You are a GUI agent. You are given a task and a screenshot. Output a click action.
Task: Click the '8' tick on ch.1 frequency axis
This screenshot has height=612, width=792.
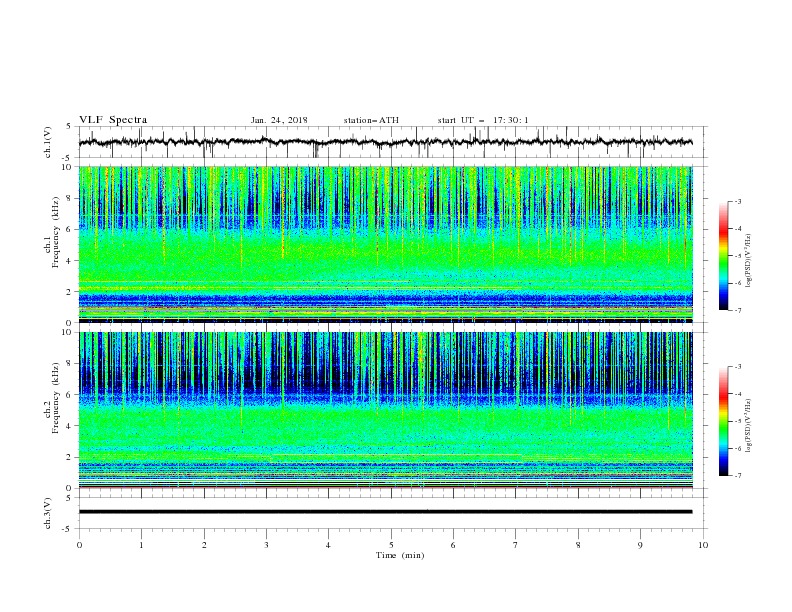point(71,198)
